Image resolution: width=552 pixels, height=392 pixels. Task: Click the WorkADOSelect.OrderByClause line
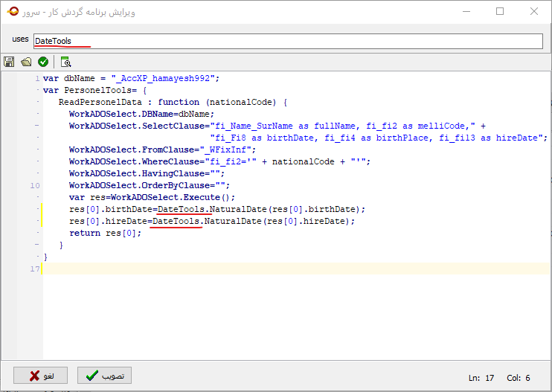(x=150, y=185)
